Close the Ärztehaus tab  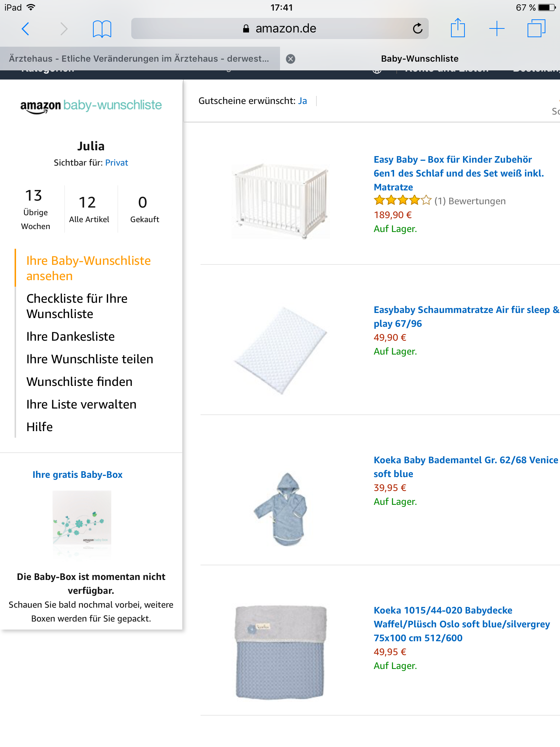coord(291,59)
